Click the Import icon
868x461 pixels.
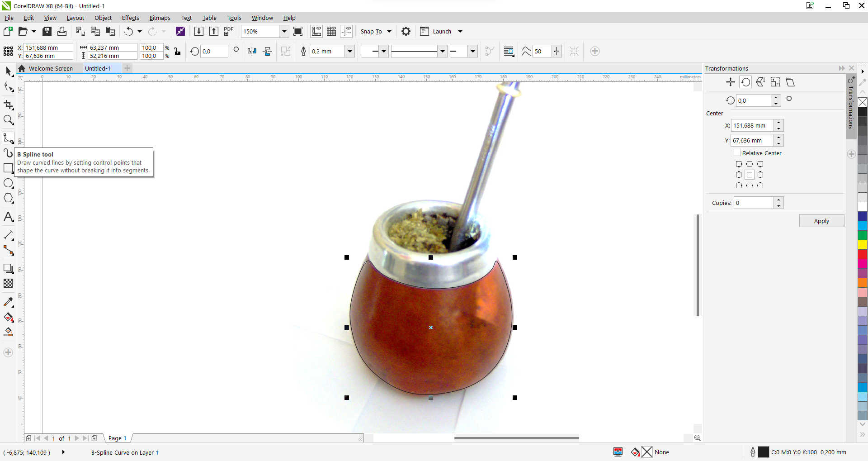click(198, 31)
